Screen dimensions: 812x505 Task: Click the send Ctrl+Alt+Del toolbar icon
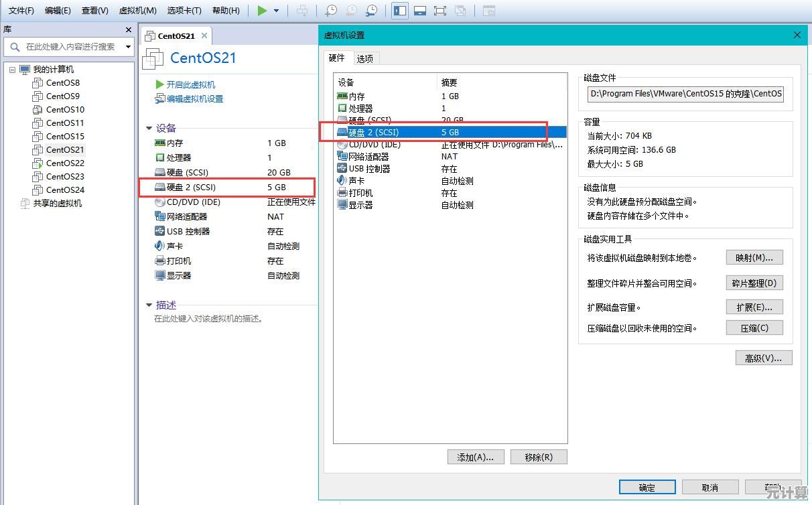(302, 11)
